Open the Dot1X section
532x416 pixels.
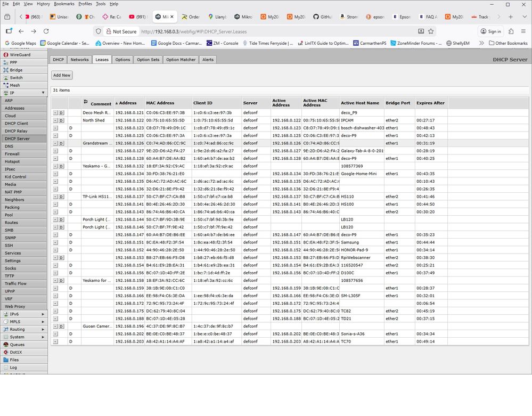[x=16, y=352]
